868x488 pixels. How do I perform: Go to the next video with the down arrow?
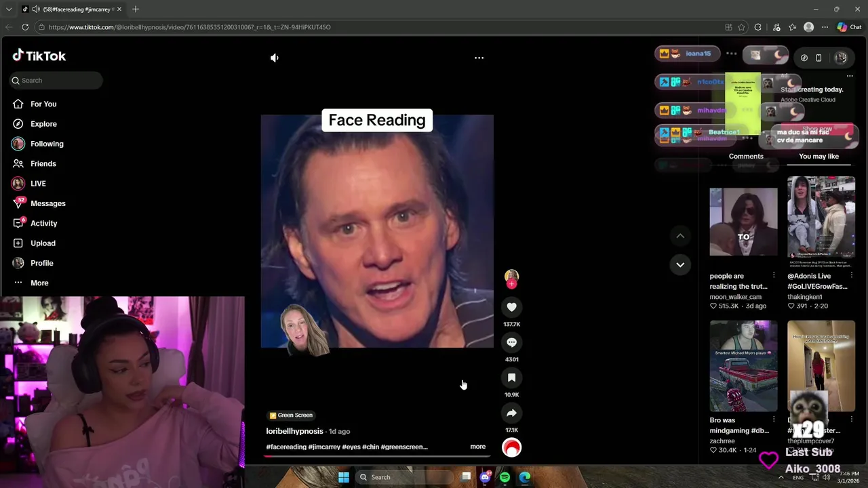(680, 264)
